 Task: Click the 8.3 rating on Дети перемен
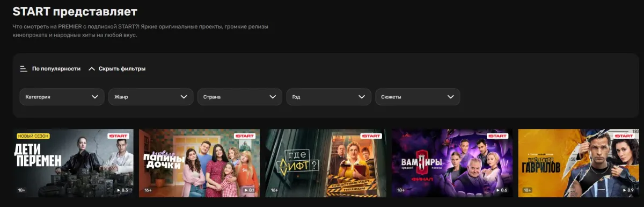tap(123, 190)
